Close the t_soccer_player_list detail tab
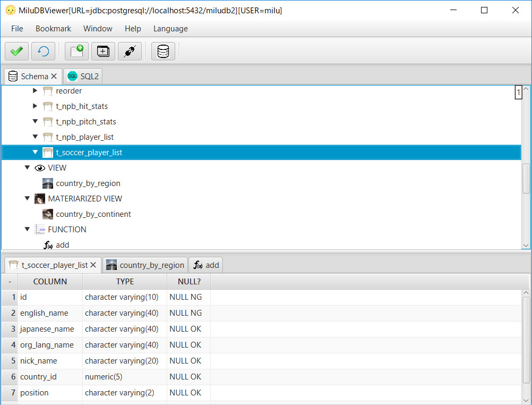This screenshot has width=532, height=405. [93, 265]
